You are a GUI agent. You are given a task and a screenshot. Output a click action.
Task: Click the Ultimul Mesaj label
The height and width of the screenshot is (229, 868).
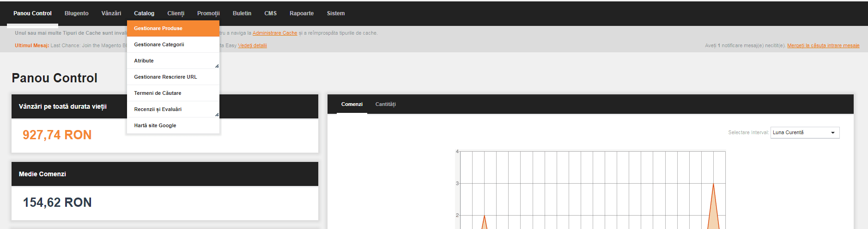click(32, 45)
